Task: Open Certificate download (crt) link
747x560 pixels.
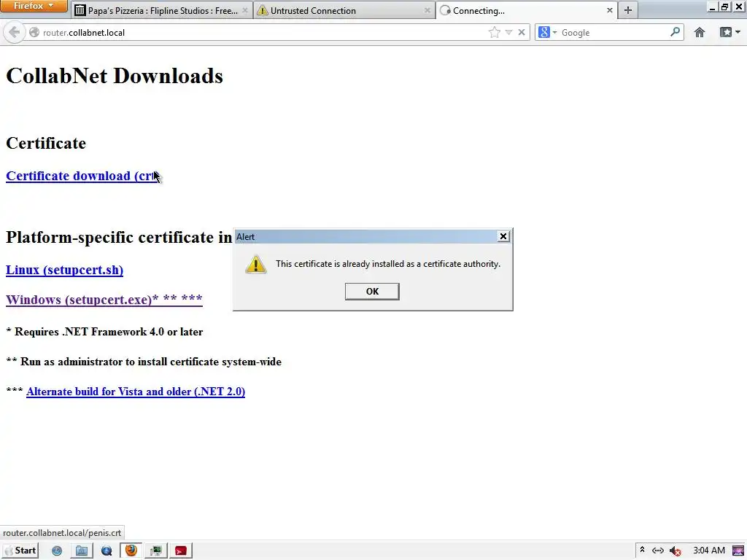Action: (83, 176)
